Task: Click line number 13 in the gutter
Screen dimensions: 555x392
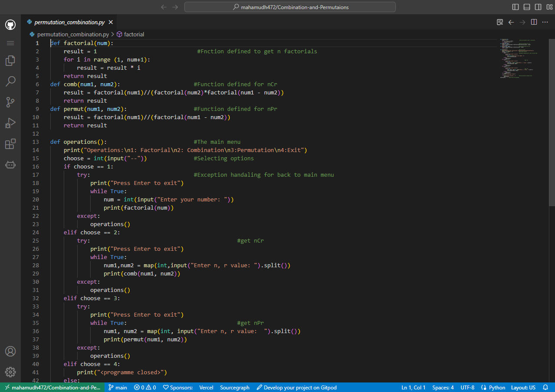Action: pos(36,142)
